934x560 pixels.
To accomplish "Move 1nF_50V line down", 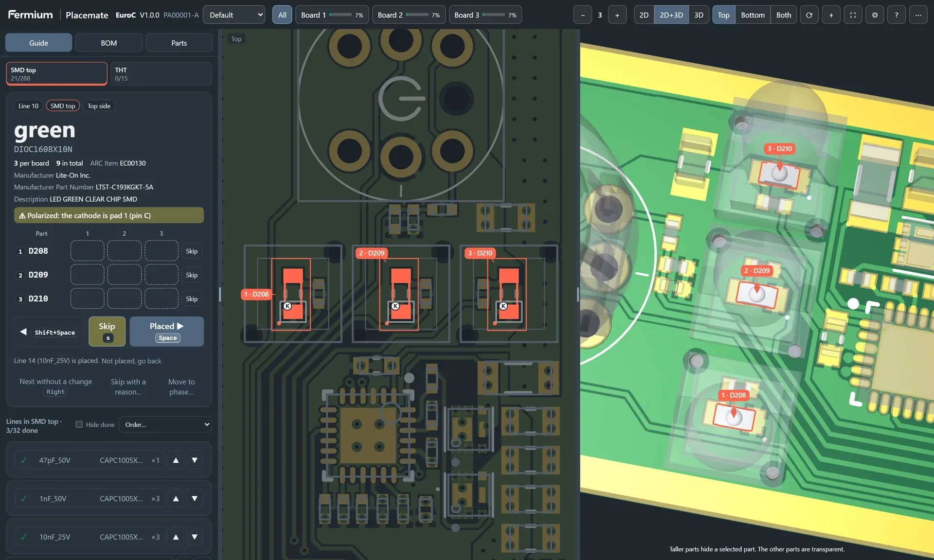I will tap(195, 498).
